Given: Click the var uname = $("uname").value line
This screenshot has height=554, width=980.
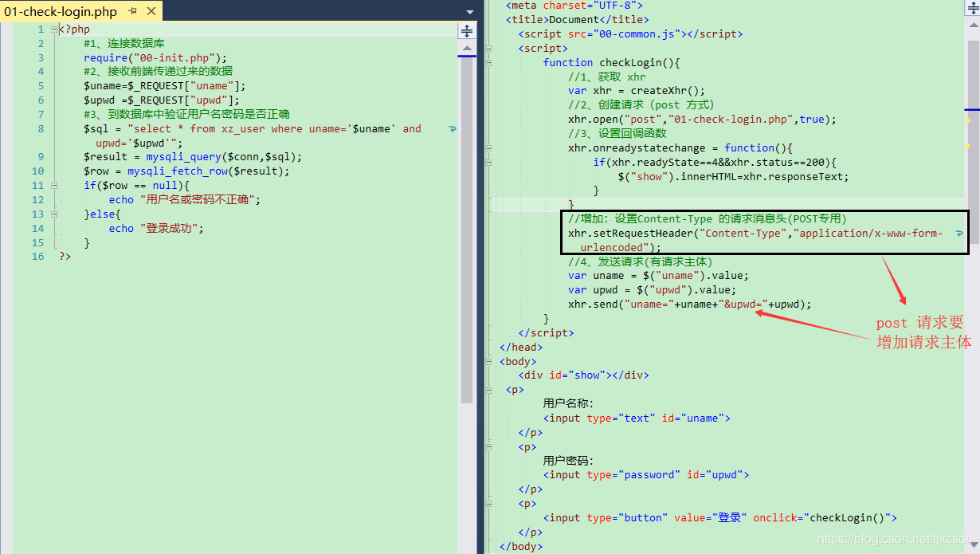Looking at the screenshot, I should pyautogui.click(x=658, y=276).
